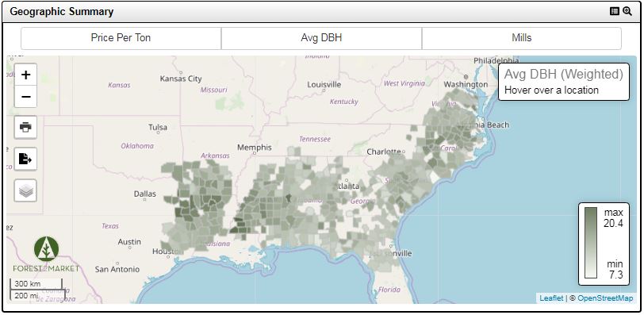Viewport: 644px width, 315px height.
Task: Click the Arkansas state label
Action: coord(215,156)
